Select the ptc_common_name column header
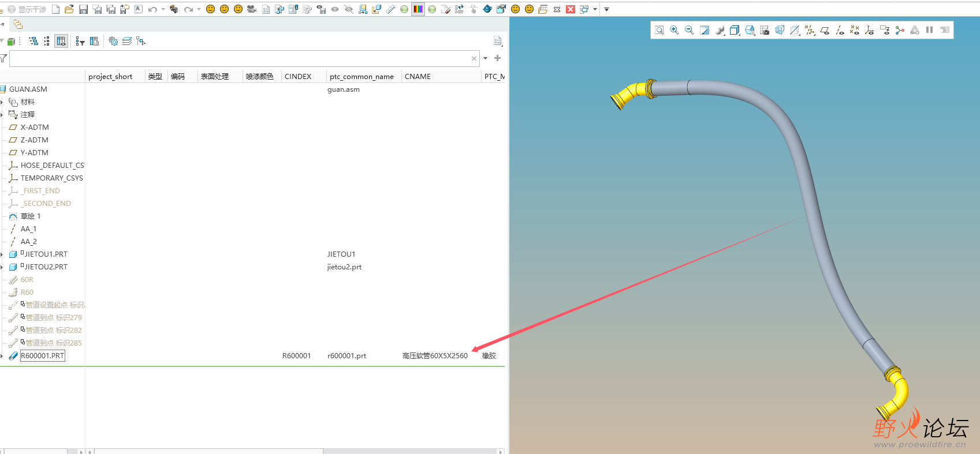 click(x=364, y=76)
